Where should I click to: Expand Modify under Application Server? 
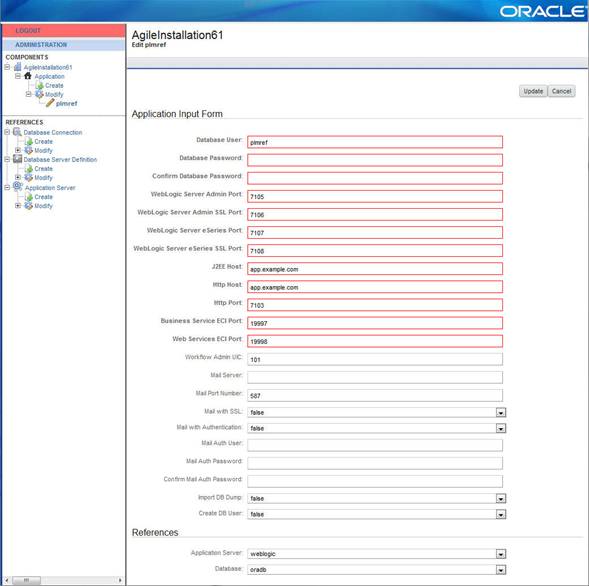click(x=18, y=205)
